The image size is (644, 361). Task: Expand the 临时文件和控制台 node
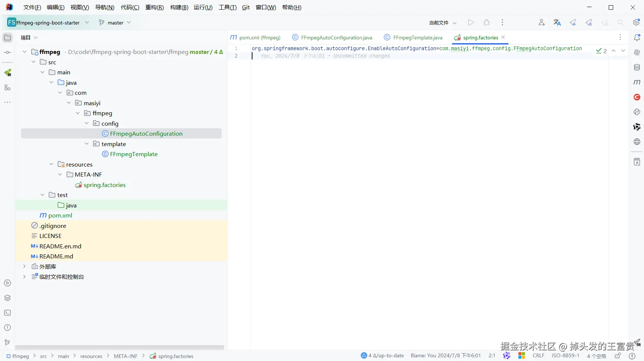click(x=25, y=277)
